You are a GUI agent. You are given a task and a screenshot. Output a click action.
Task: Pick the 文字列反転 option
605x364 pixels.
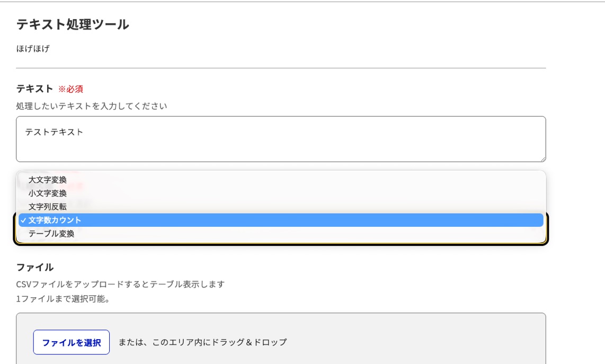(x=48, y=207)
